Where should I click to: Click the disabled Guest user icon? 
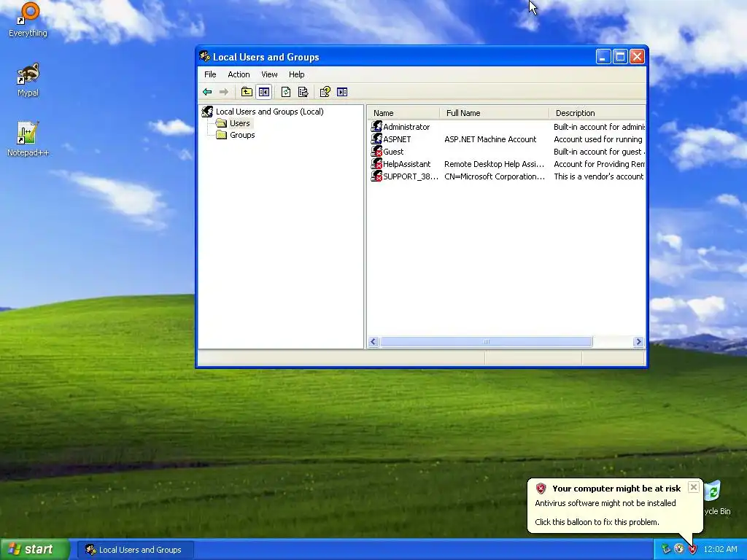tap(376, 152)
